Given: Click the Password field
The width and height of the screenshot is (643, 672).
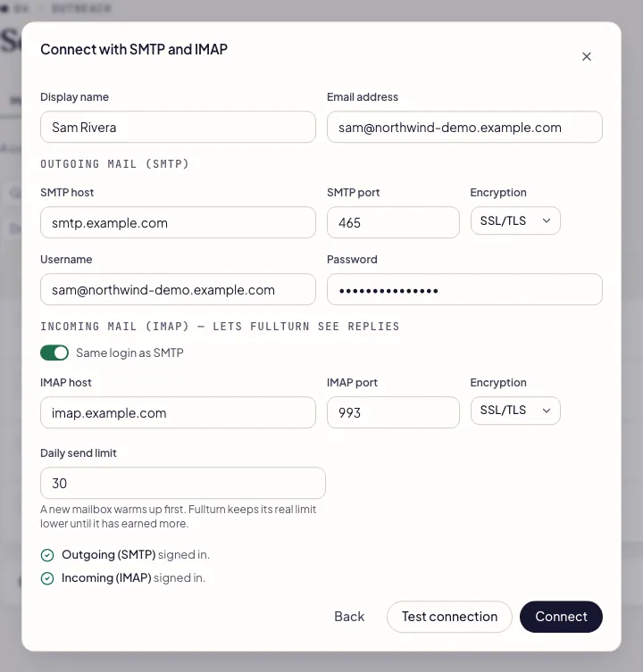Looking at the screenshot, I should click(464, 289).
